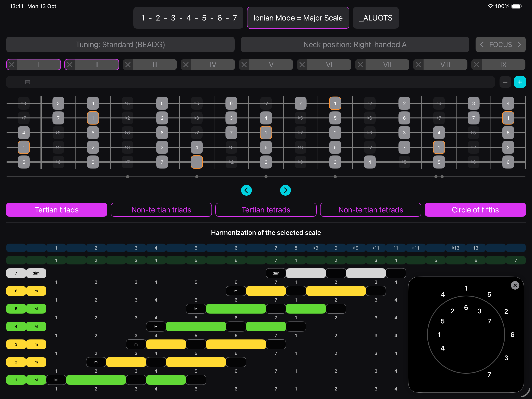Toggle Tertian triads filter

pyautogui.click(x=56, y=210)
